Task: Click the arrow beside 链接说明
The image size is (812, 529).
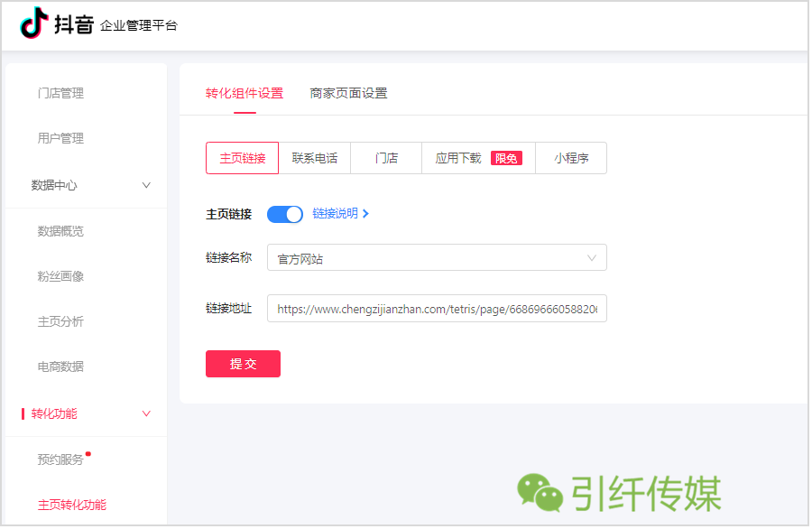Action: [366, 214]
